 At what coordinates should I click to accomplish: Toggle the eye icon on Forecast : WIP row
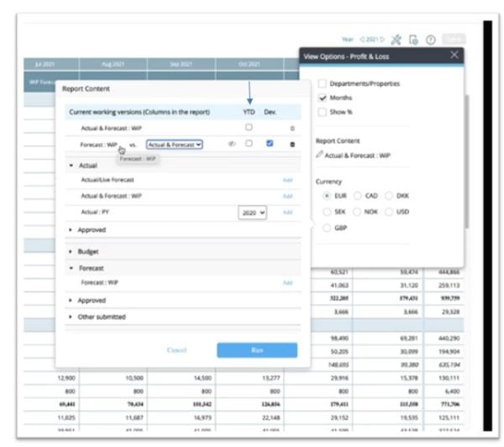pyautogui.click(x=231, y=145)
